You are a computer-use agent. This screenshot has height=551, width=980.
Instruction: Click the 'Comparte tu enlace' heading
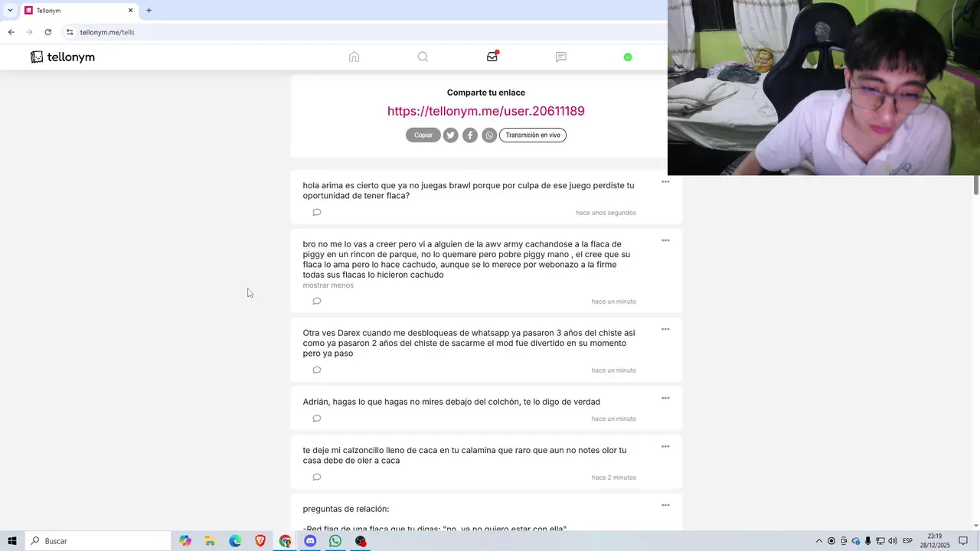[x=486, y=93]
